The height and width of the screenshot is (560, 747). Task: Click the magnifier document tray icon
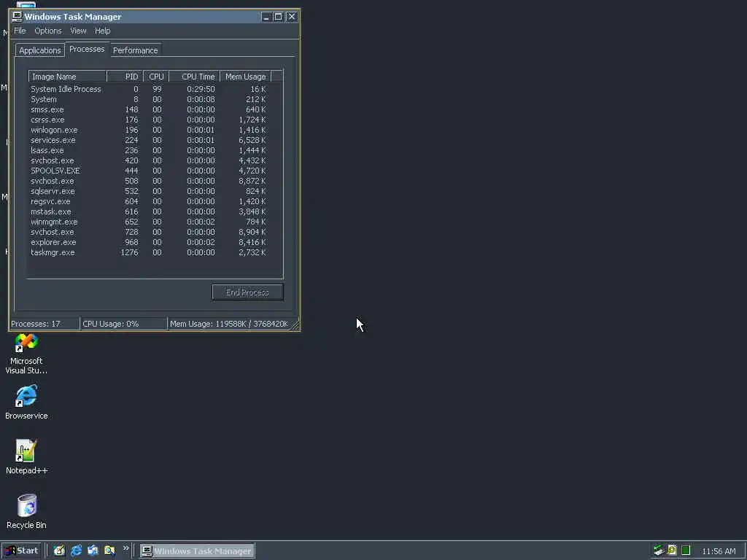672,551
